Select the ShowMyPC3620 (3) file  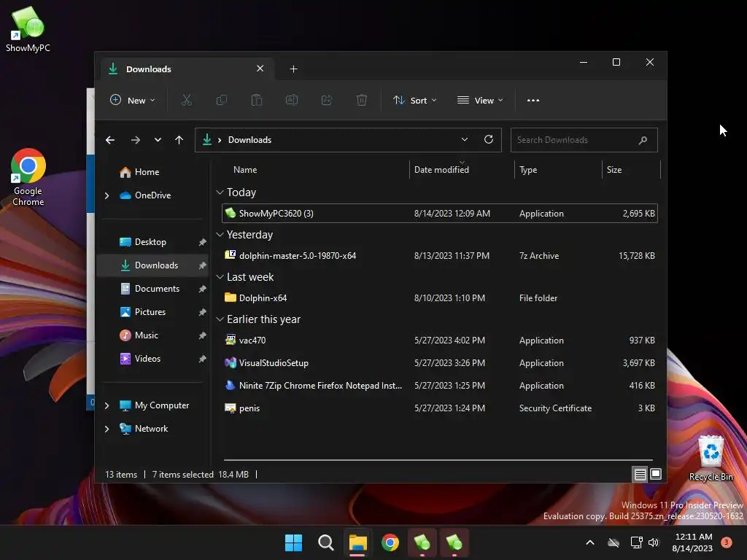click(x=439, y=214)
